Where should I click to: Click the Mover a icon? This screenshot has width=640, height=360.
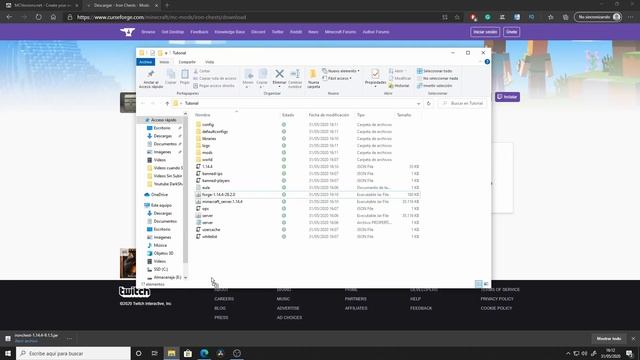click(248, 74)
